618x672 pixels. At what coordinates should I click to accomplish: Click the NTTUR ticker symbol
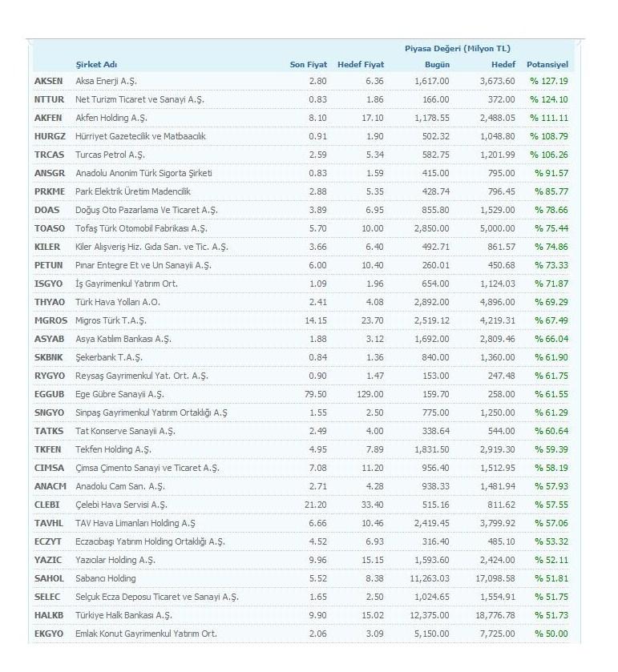[x=50, y=99]
